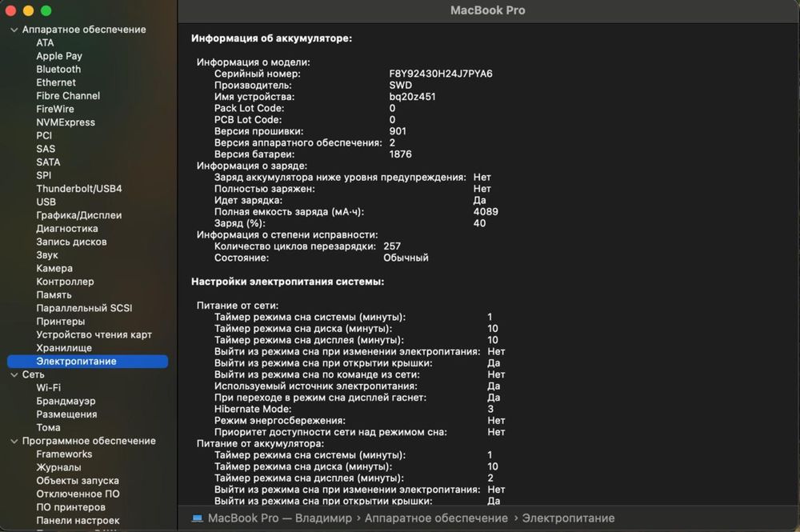Image resolution: width=800 pixels, height=532 pixels.
Task: Select Брандмауэр in the sidebar
Action: pos(66,401)
